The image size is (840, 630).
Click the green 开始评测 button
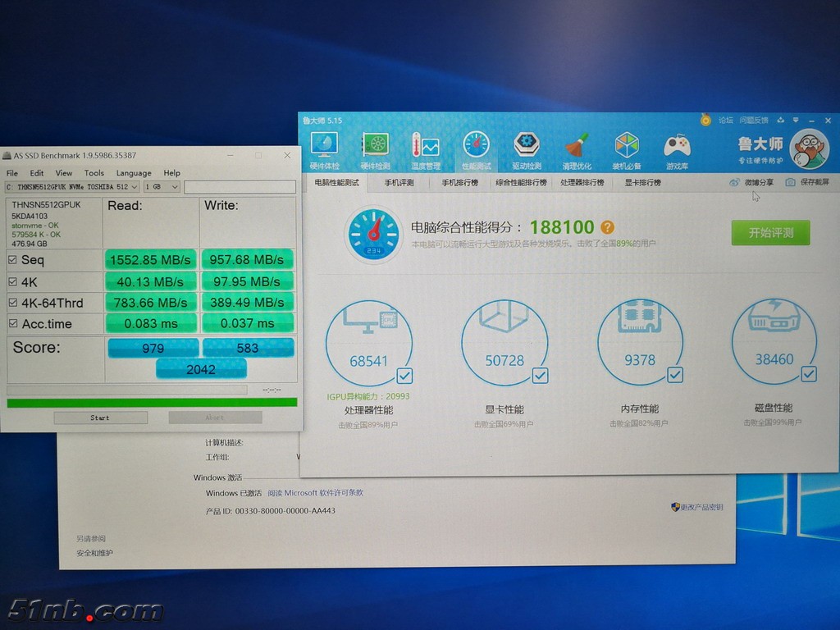[770, 232]
